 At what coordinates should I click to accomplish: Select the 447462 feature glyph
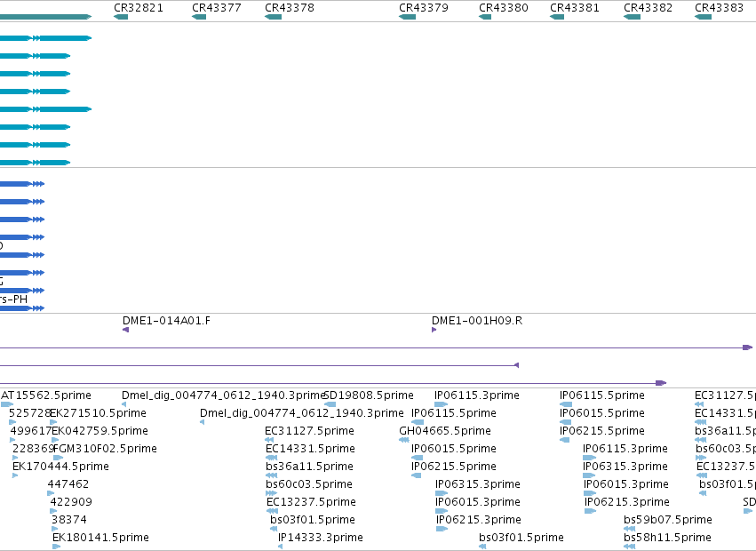pyautogui.click(x=51, y=493)
